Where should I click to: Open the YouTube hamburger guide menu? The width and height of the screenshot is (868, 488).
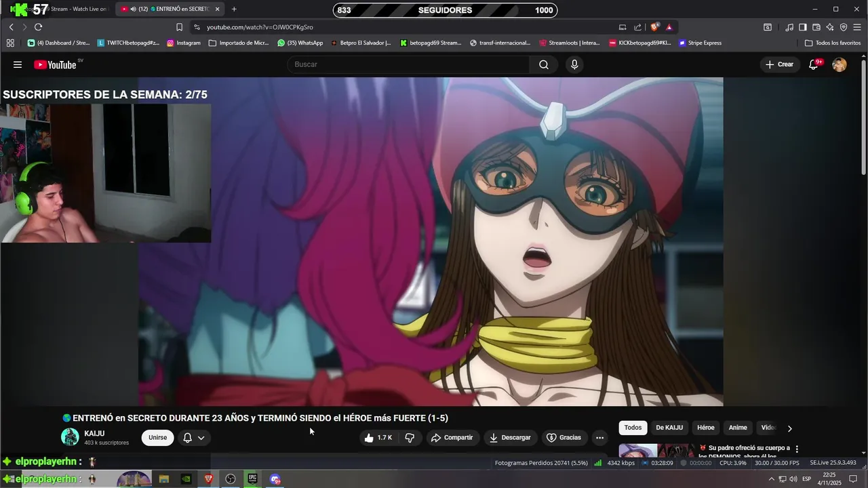pyautogui.click(x=18, y=64)
